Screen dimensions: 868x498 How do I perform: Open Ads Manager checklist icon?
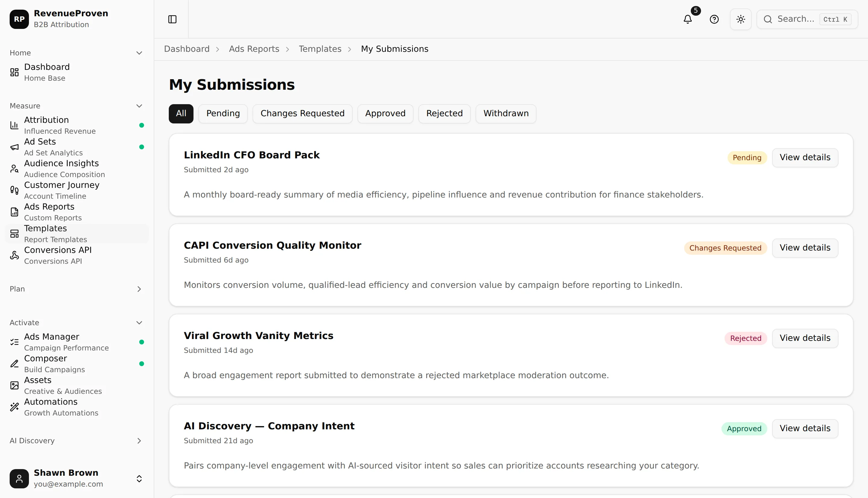(x=14, y=342)
